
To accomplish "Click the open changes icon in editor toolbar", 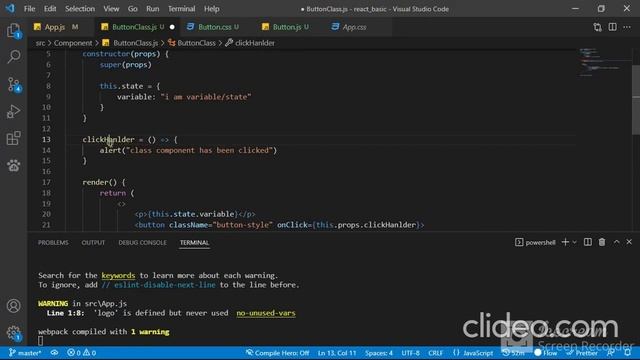I will coord(598,27).
